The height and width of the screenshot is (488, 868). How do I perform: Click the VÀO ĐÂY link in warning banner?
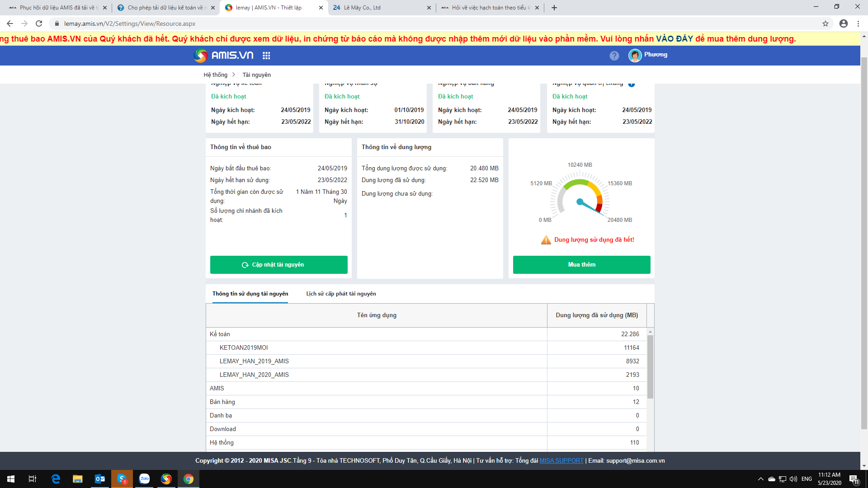point(674,39)
